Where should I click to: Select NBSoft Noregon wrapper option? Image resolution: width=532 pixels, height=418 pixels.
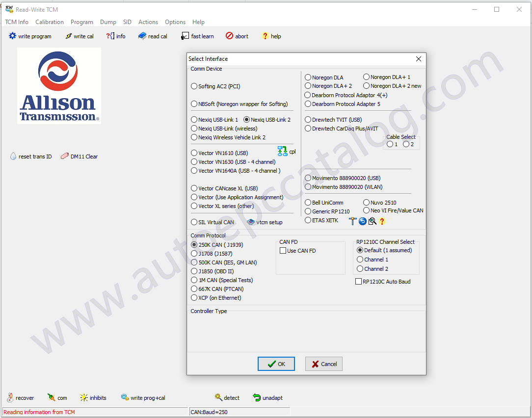click(194, 104)
